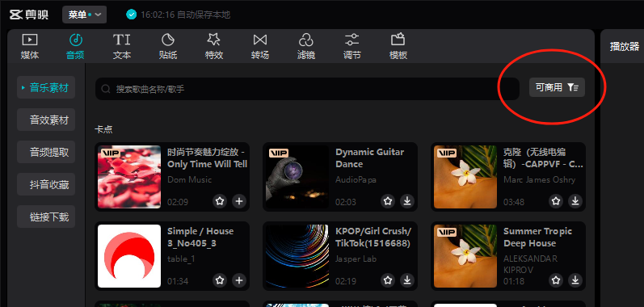The image size is (644, 307).
Task: Download the Marc James Oshry track
Action: point(575,201)
